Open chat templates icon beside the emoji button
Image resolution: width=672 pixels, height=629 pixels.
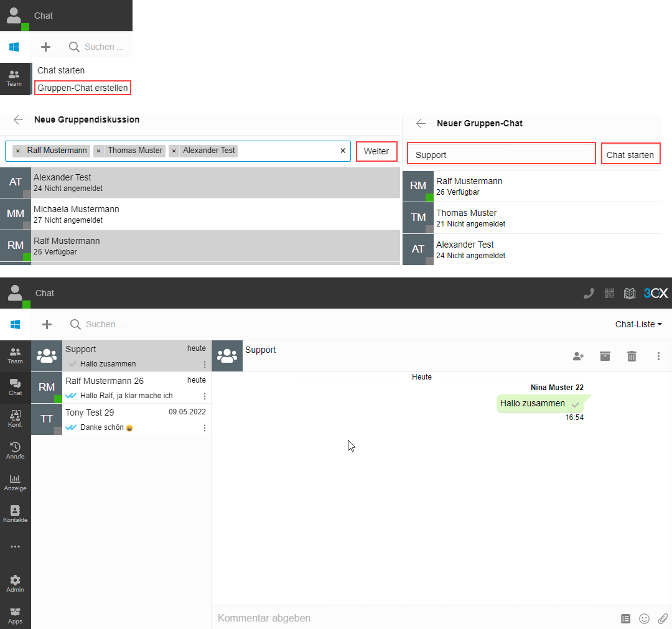(x=626, y=618)
